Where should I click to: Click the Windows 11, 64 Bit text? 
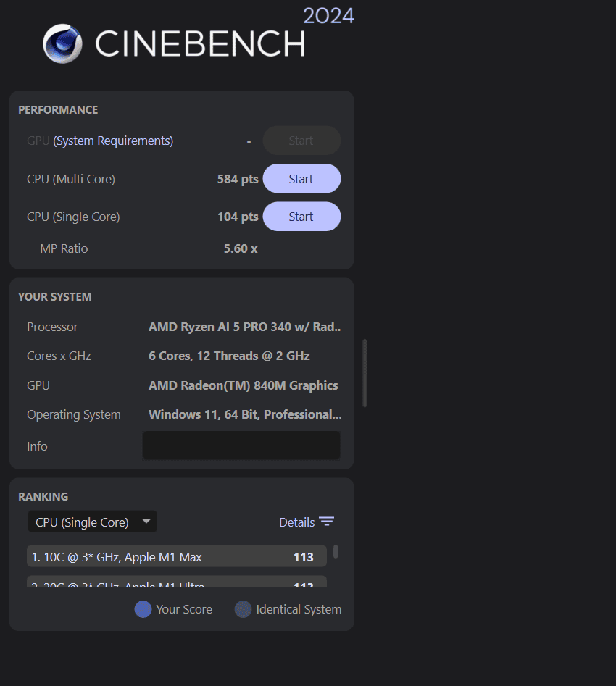point(245,414)
